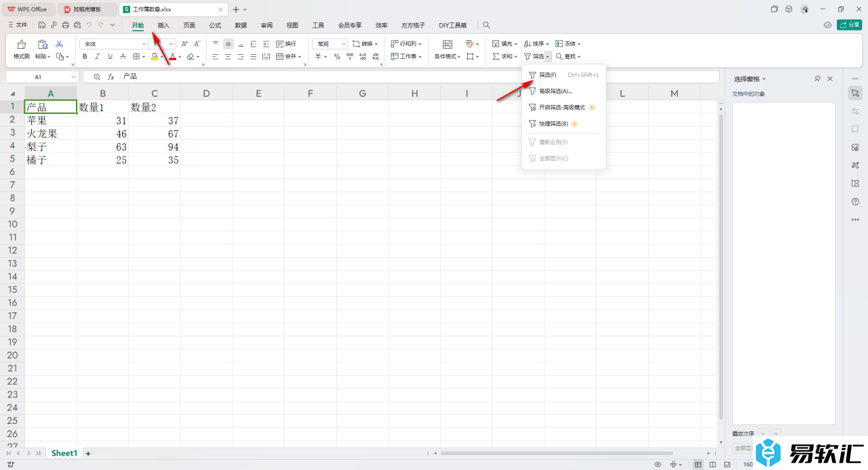Screen dimensions: 868x470
Task: Open the help icon in right sidebar
Action: [x=855, y=201]
